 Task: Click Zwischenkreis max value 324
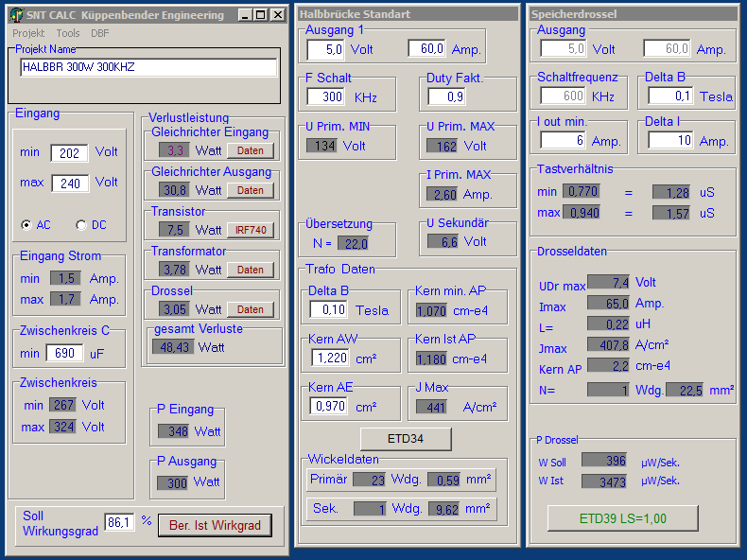point(62,427)
